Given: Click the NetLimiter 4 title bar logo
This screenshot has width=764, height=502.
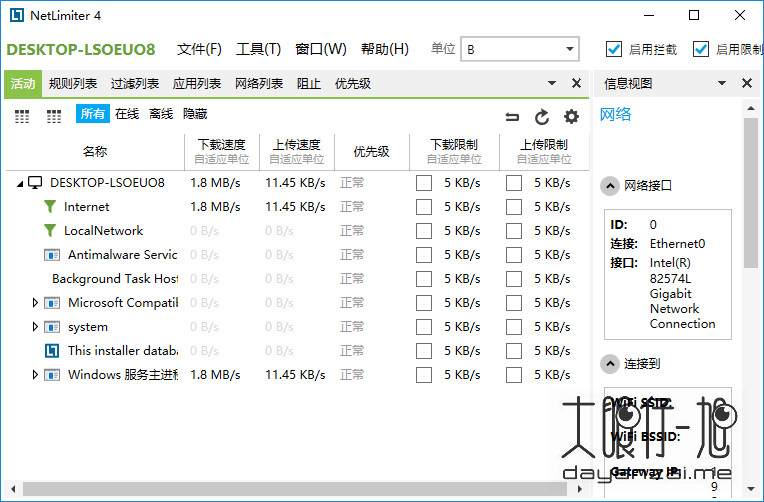Looking at the screenshot, I should [x=17, y=15].
